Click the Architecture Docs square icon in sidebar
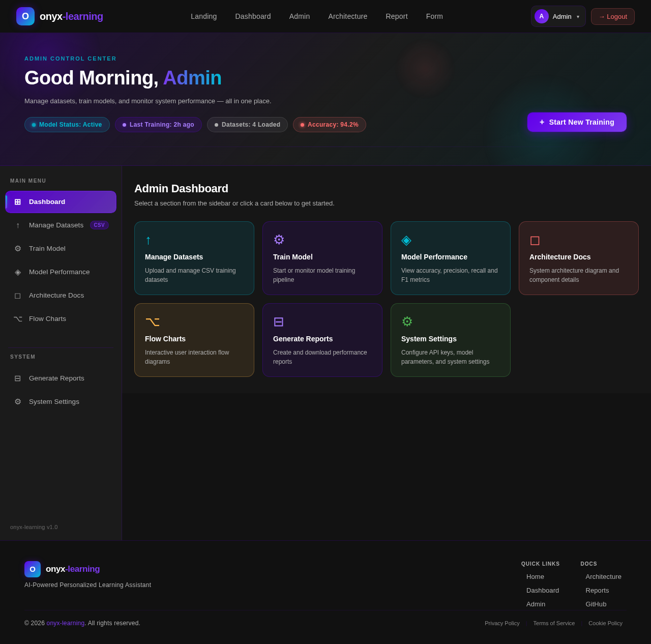The height and width of the screenshot is (644, 651). (x=18, y=296)
